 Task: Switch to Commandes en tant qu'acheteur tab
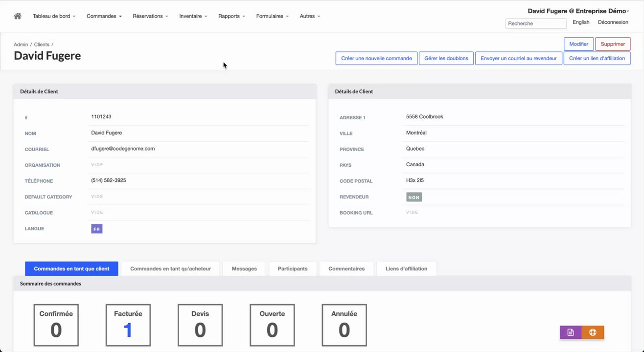[170, 268]
